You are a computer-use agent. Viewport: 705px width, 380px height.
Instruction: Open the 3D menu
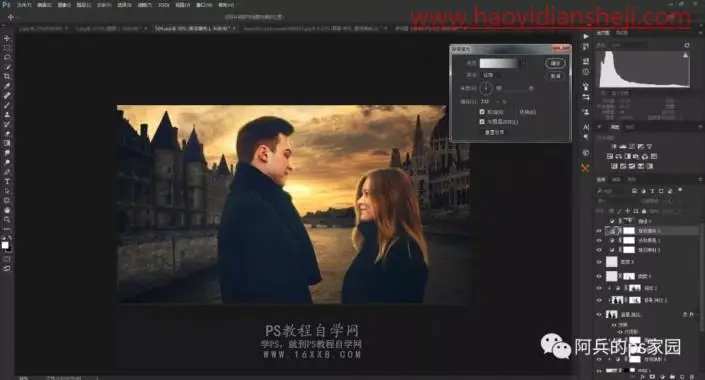[x=164, y=5]
